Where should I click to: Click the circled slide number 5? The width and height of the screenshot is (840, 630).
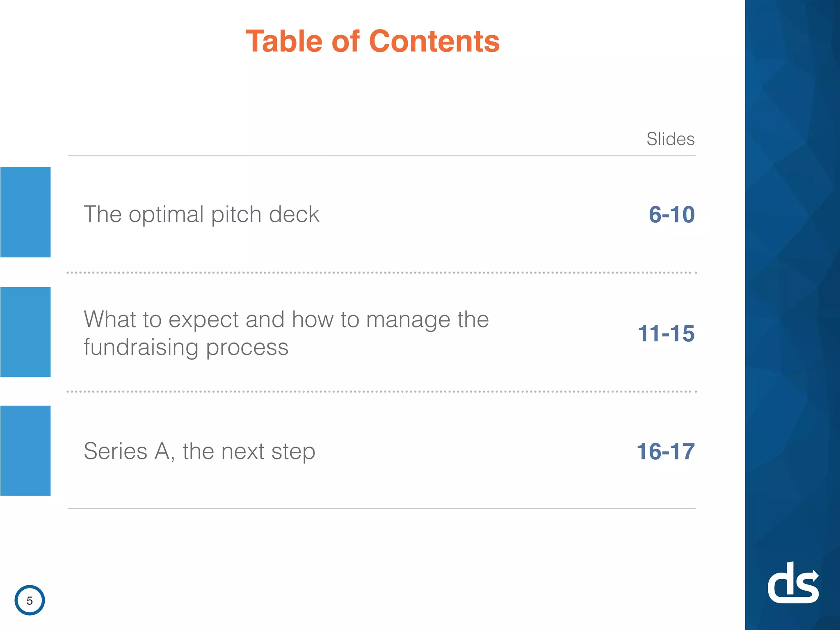click(x=30, y=600)
